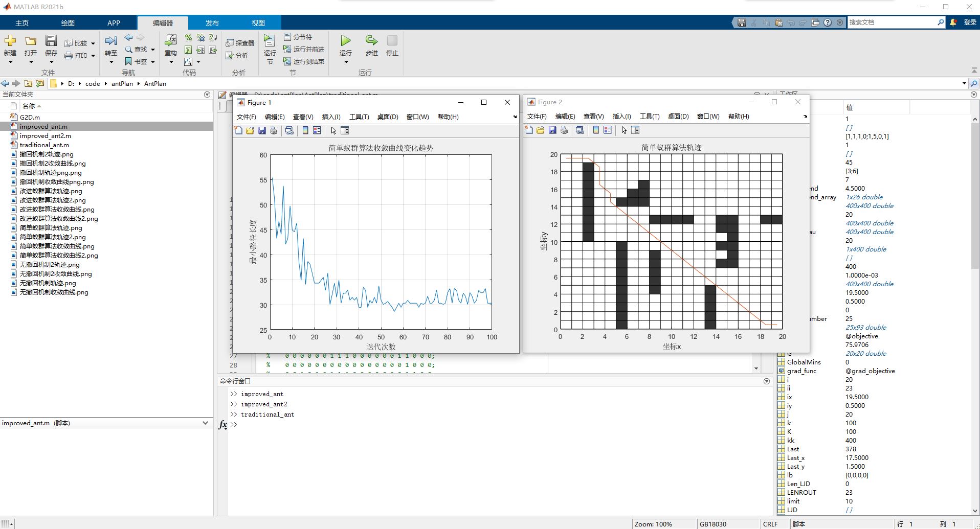Toggle Edit Plot arrow in Figure 1

click(x=333, y=131)
